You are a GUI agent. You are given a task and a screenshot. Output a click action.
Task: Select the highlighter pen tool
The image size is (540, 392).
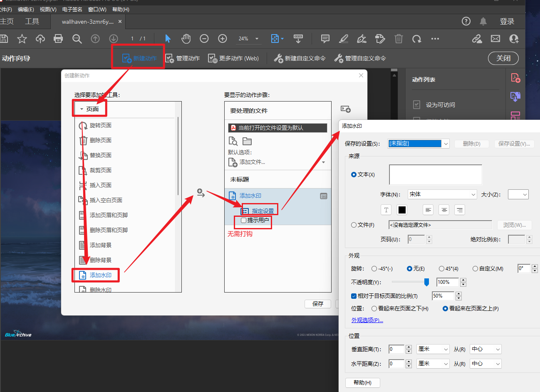[344, 39]
